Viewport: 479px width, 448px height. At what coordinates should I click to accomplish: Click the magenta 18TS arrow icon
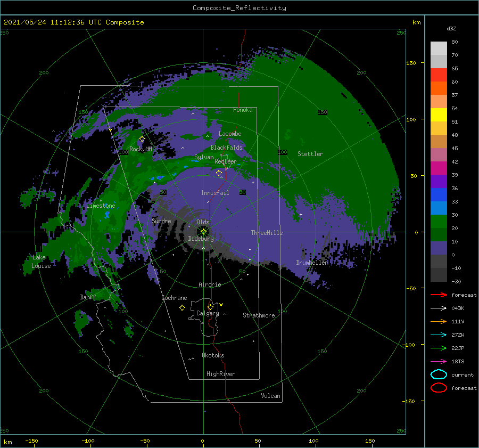tap(439, 361)
